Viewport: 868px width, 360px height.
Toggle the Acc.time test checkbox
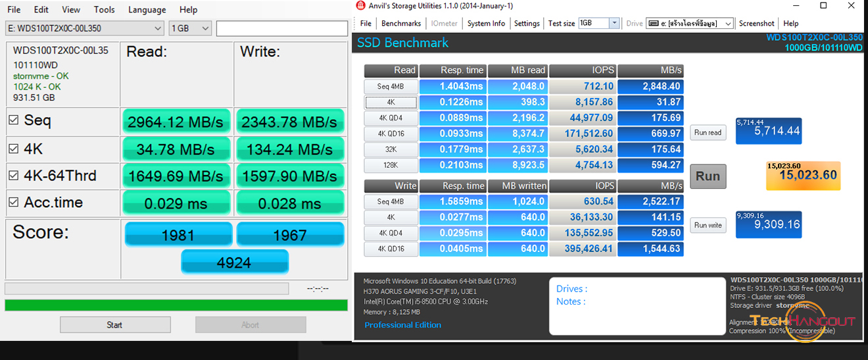(x=14, y=202)
